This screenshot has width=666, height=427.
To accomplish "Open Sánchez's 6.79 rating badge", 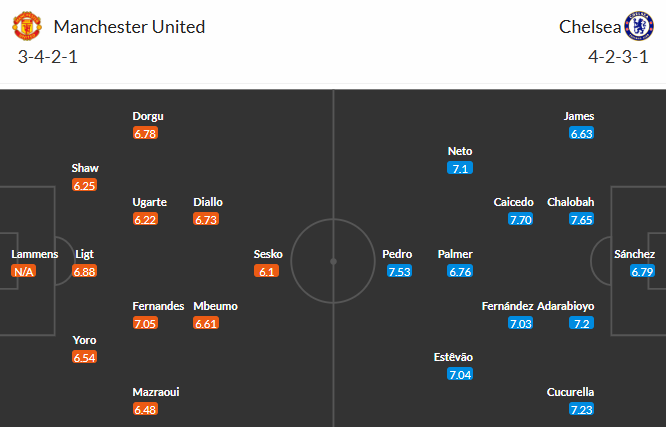I will (x=642, y=271).
